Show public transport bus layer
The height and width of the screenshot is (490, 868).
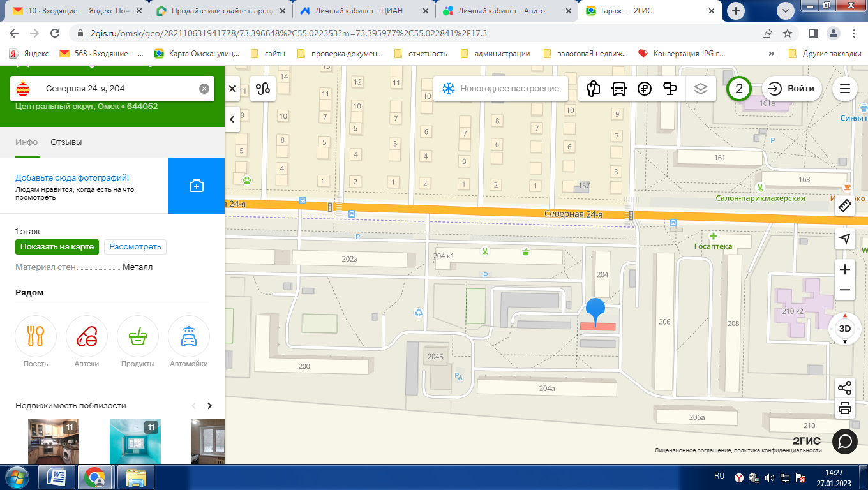tap(619, 89)
